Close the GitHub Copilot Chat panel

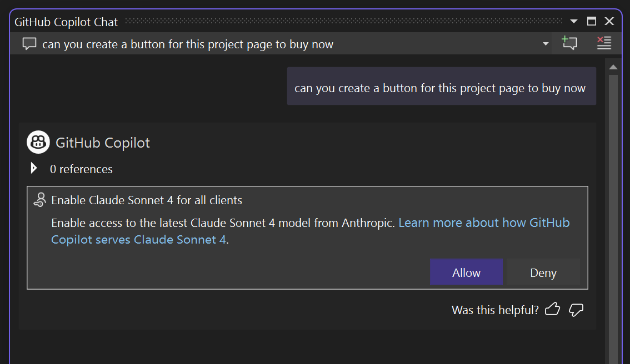coord(609,22)
